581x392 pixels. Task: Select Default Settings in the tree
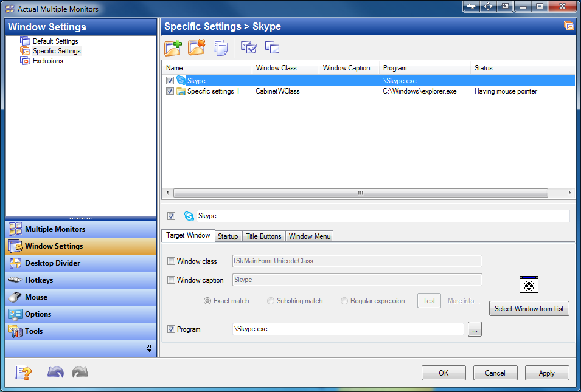tap(55, 41)
